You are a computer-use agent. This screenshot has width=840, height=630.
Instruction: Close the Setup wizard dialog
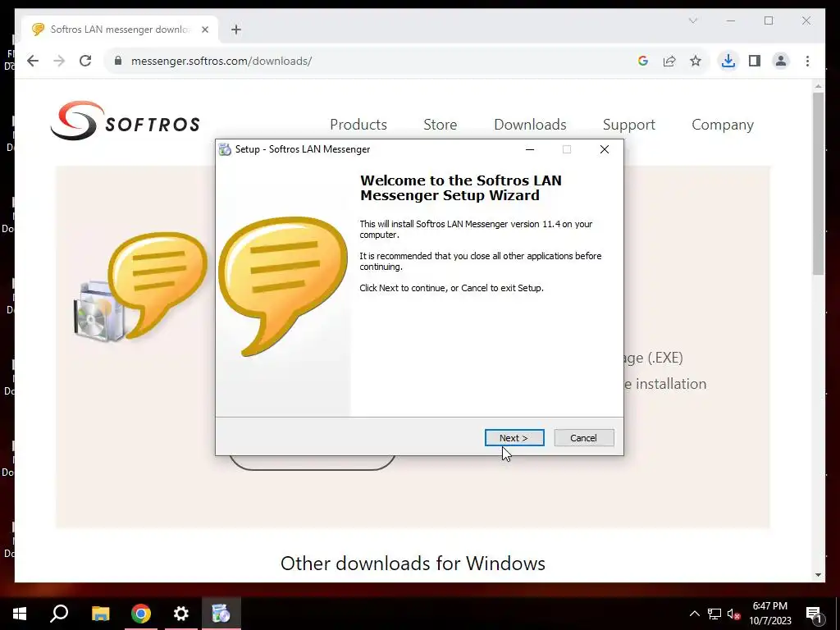coord(605,149)
